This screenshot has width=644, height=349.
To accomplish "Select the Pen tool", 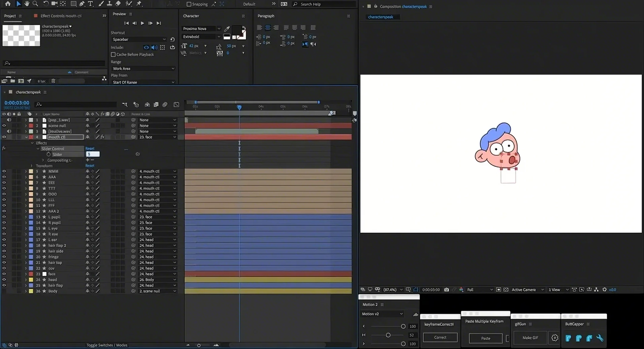I will pos(82,4).
